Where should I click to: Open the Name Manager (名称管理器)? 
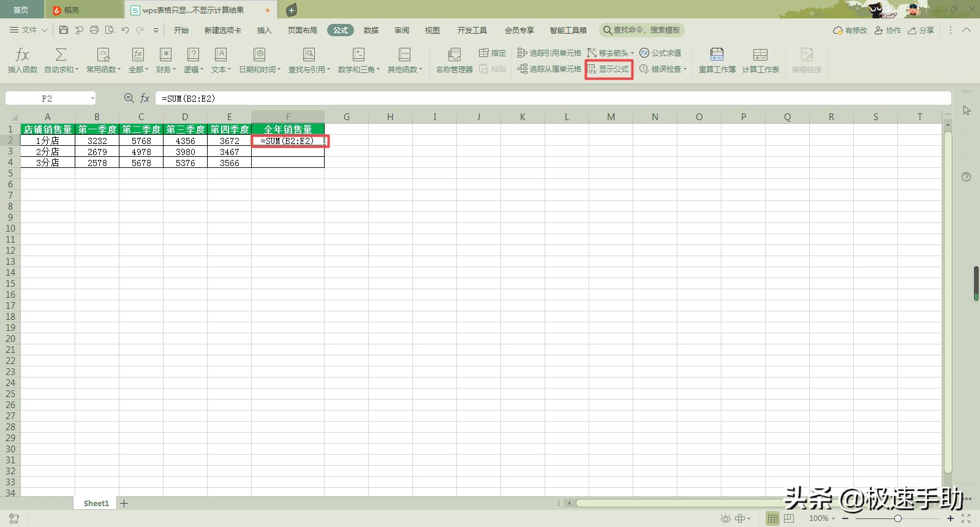454,61
